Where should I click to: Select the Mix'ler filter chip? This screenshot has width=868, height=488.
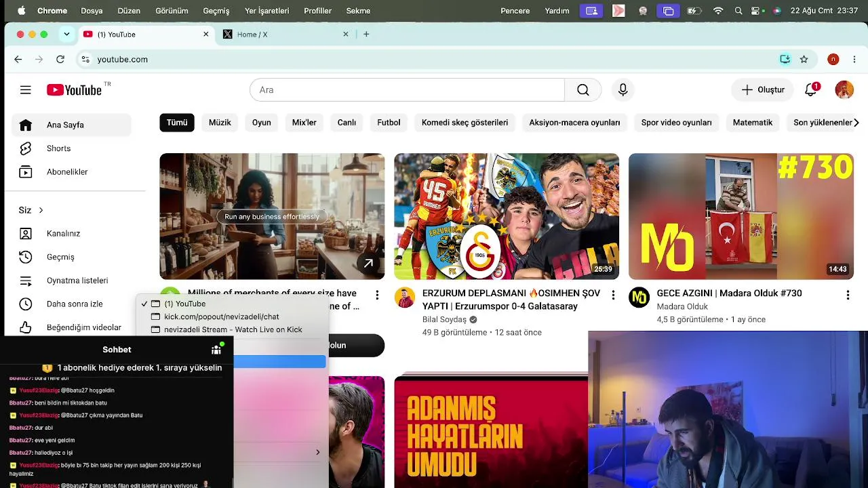[304, 123]
